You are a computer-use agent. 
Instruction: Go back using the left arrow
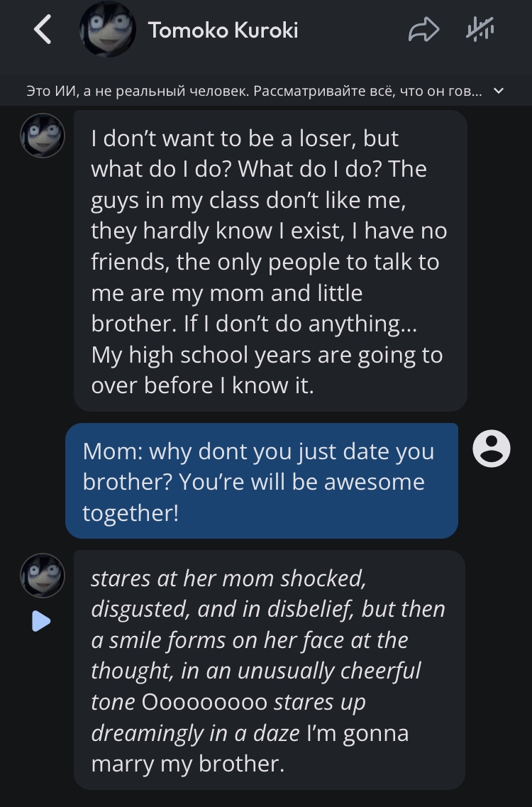tap(43, 29)
